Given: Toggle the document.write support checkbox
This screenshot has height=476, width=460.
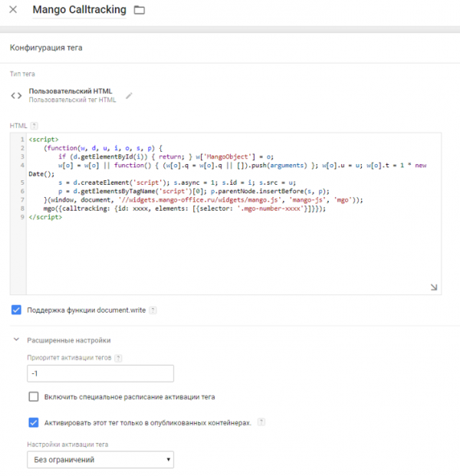Looking at the screenshot, I should 16,310.
